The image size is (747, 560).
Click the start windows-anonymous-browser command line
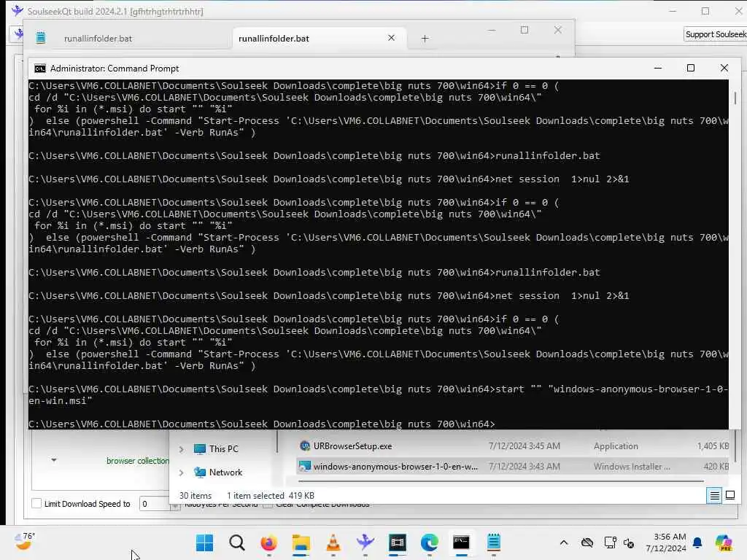coord(379,394)
